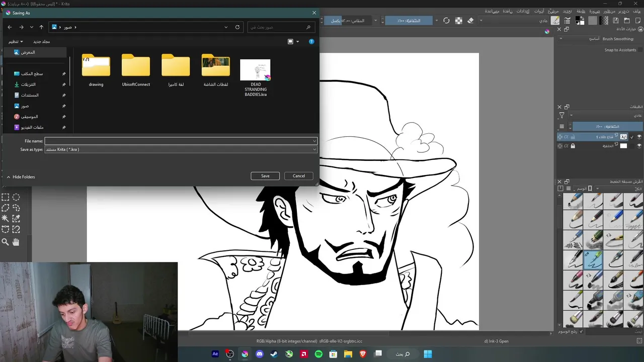Viewport: 644px width, 362px height.
Task: Open the address bar path history dropdown
Action: [x=226, y=27]
